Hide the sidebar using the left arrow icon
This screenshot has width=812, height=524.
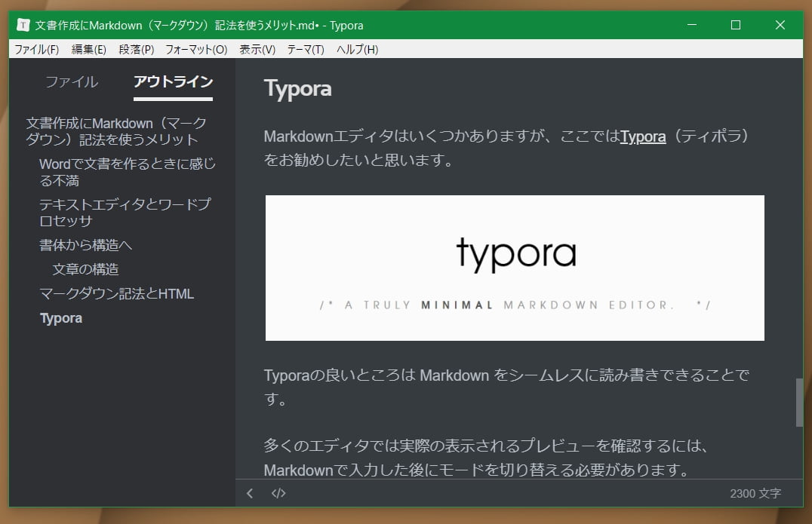[x=249, y=493]
